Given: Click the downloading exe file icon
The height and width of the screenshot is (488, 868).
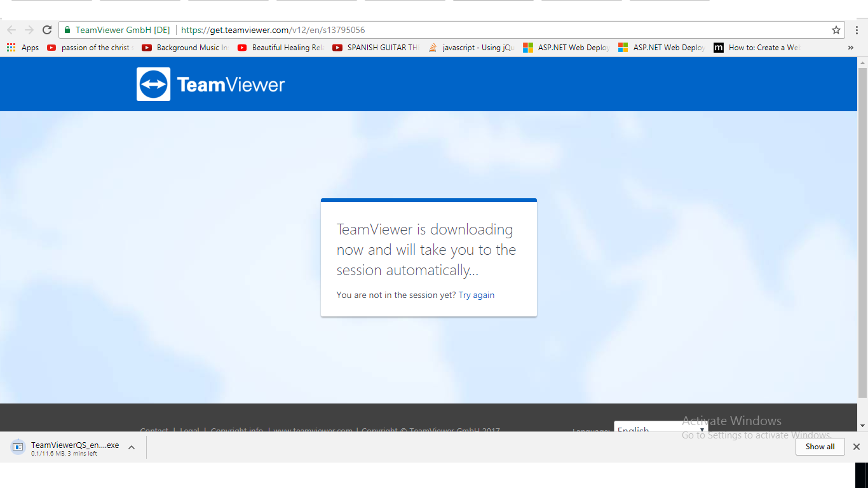Looking at the screenshot, I should point(18,447).
